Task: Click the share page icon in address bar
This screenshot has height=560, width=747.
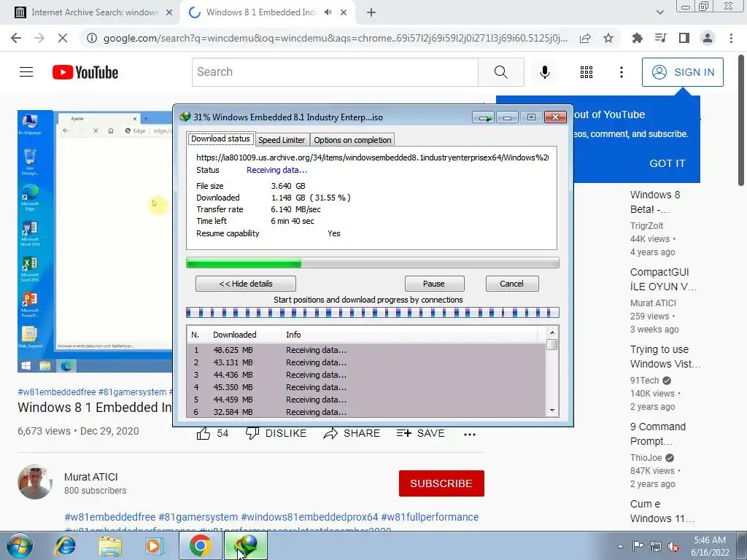Action: point(585,38)
